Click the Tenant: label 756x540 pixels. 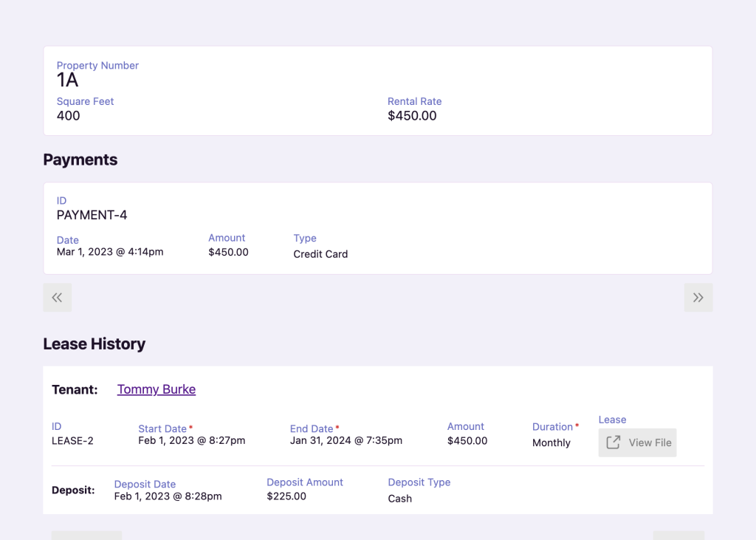pyautogui.click(x=75, y=389)
